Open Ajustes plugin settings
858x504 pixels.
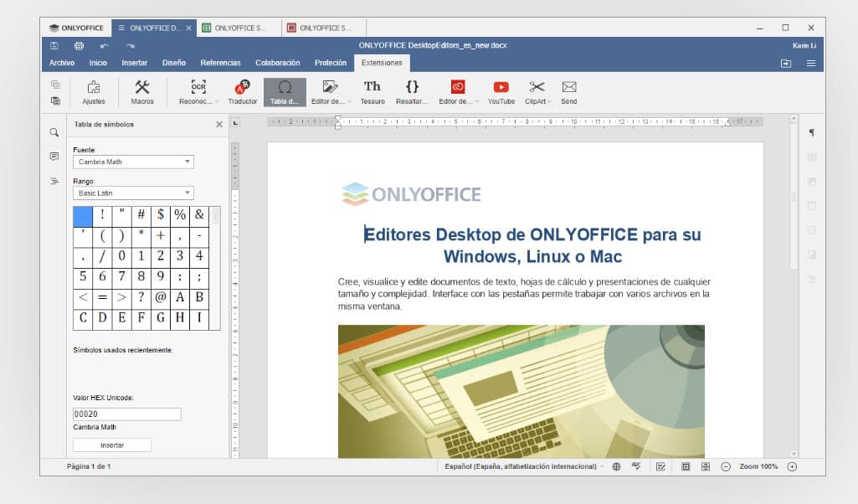pos(94,91)
